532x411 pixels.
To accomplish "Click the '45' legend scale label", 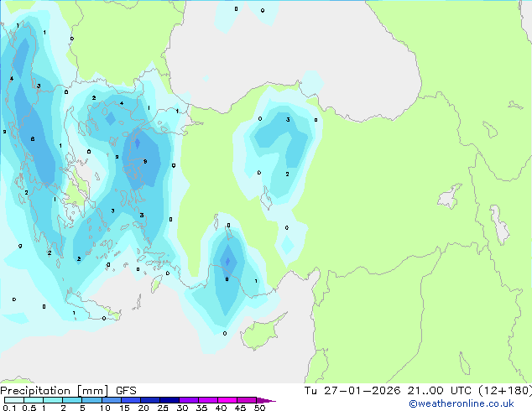I will [240, 408].
